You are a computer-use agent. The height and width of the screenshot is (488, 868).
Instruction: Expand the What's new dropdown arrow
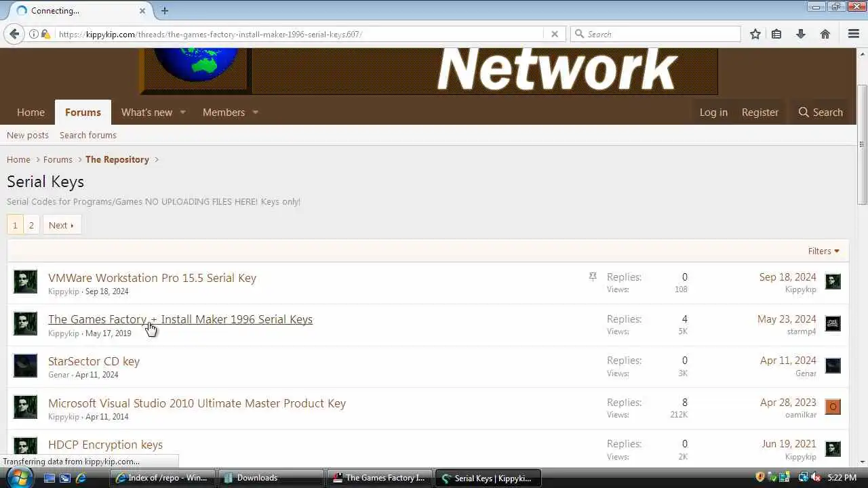(x=182, y=113)
